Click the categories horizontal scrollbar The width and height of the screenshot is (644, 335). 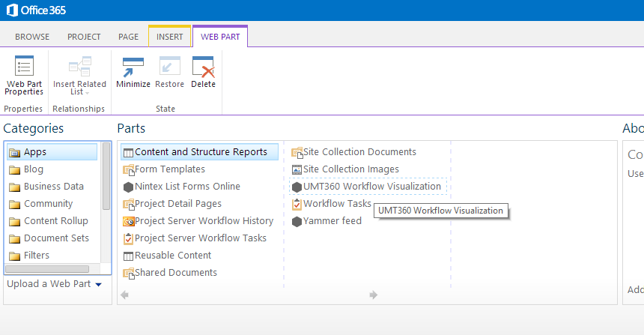click(x=47, y=269)
